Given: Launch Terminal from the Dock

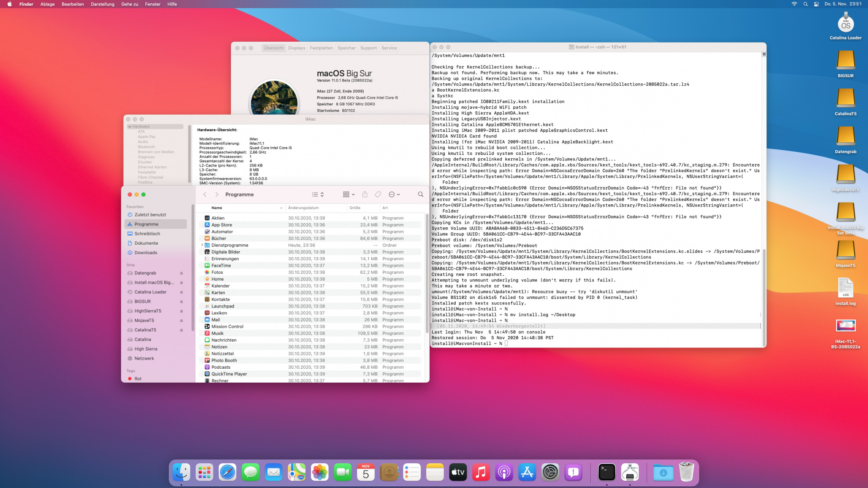Looking at the screenshot, I should (606, 472).
